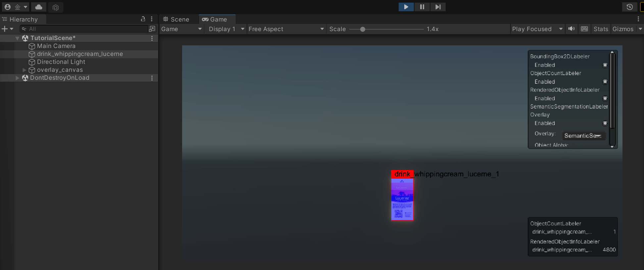Open the Free Aspect dropdown
This screenshot has height=270, width=644.
coord(286,29)
